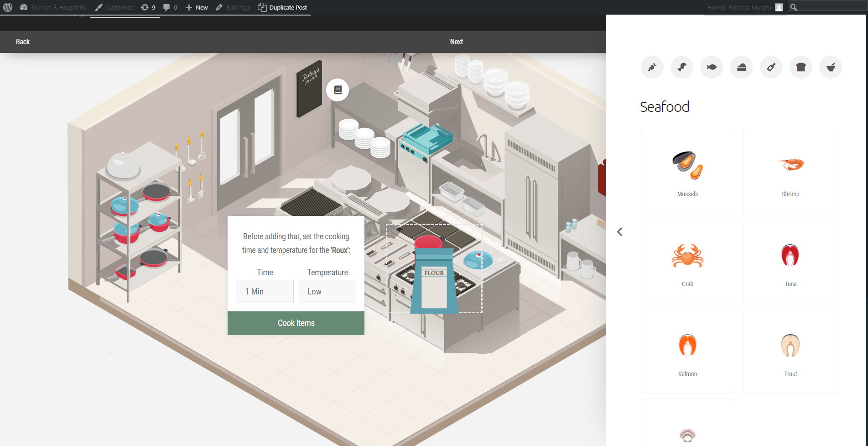Choose the Crab ingredient card
868x446 pixels.
tap(687, 261)
